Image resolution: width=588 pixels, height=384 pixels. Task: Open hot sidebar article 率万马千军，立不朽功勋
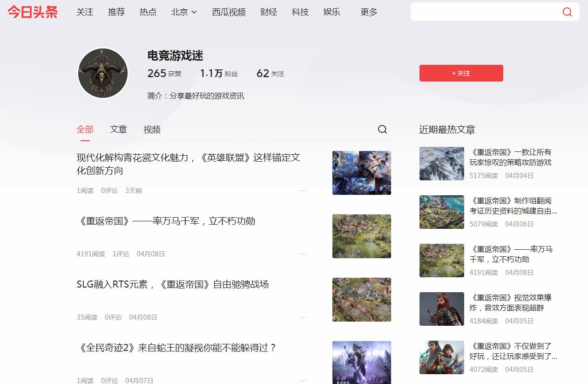coord(511,254)
